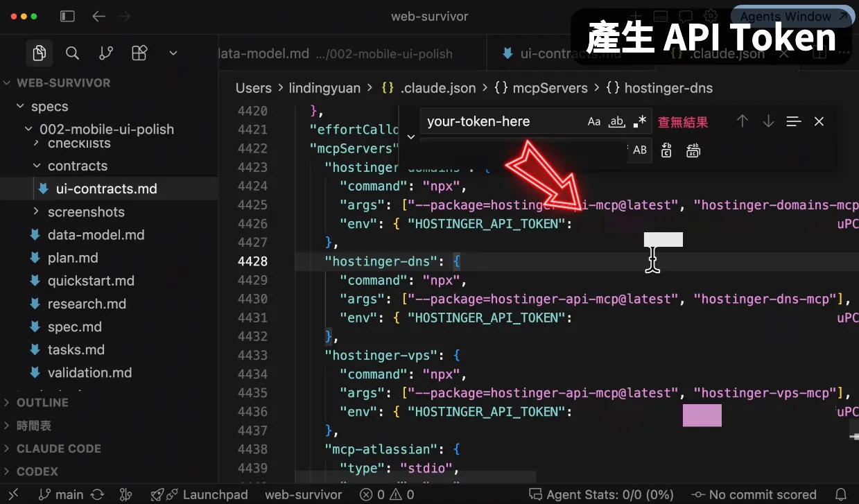Click No commit scored status item
Screen dimensions: 859x504
point(754,494)
